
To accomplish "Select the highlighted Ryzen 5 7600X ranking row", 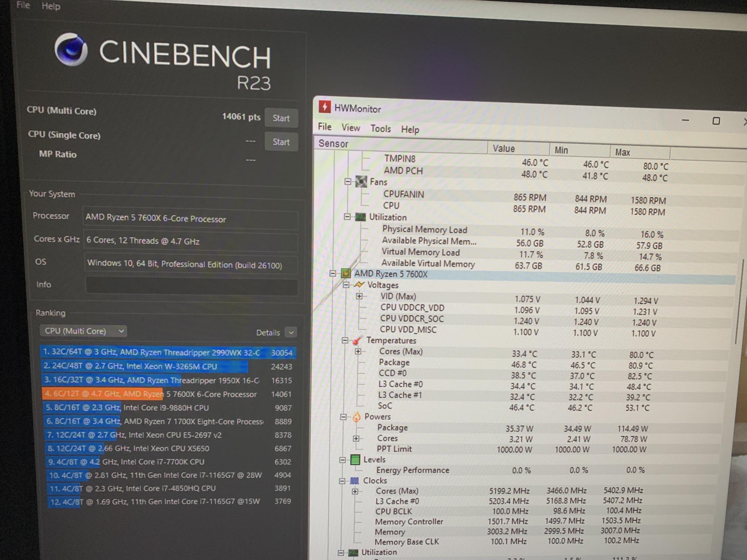I will [x=168, y=394].
